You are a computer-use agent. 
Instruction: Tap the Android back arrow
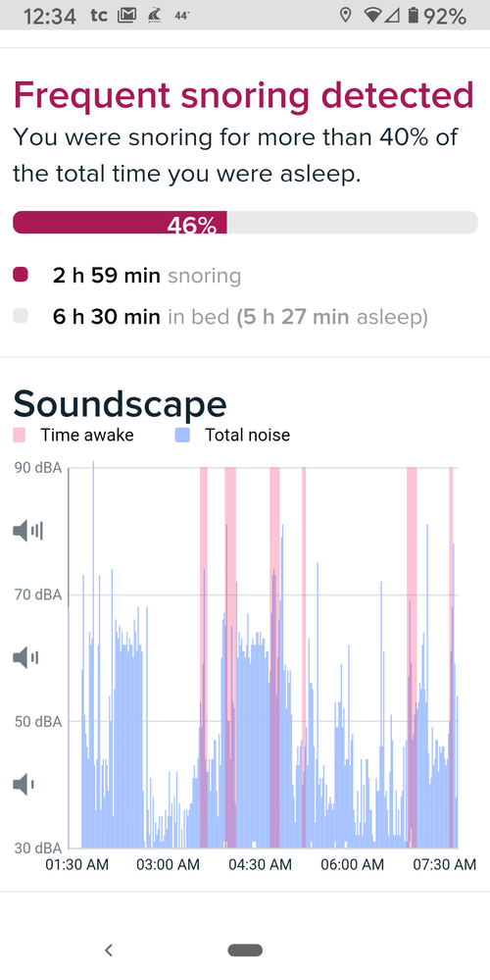coord(109,950)
